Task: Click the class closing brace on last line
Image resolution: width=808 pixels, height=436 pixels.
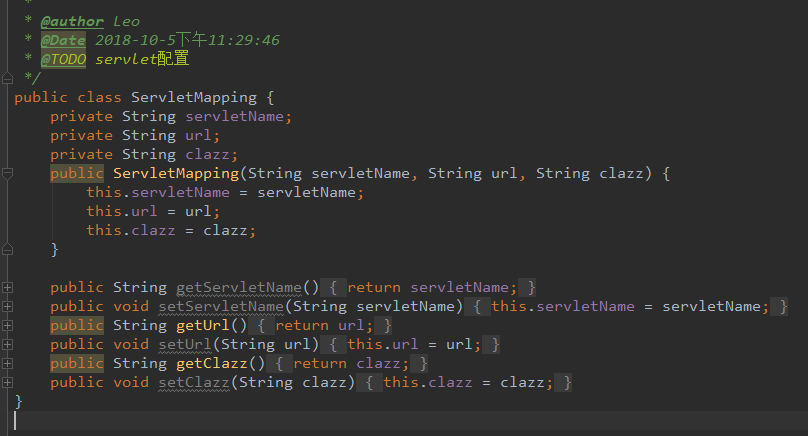Action: [19, 401]
